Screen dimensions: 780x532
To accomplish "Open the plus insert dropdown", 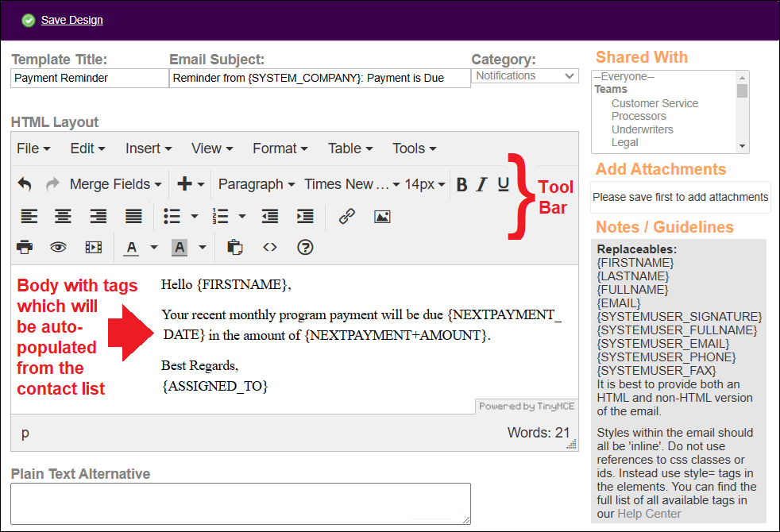I will (191, 184).
